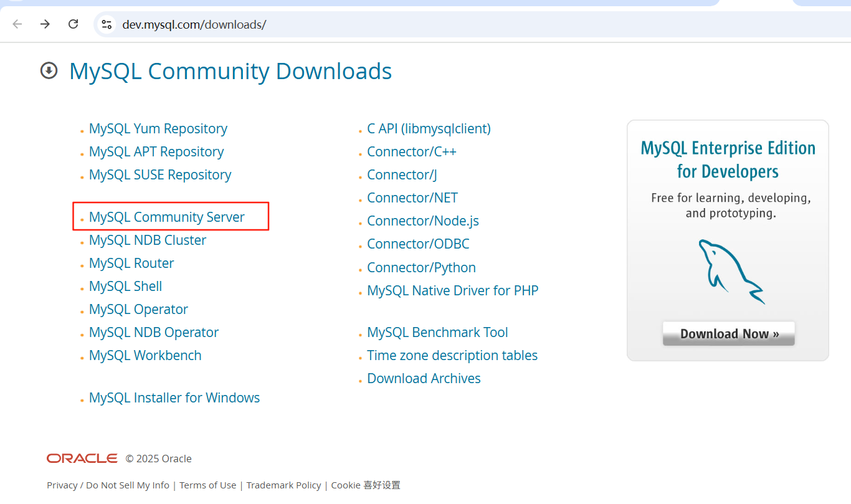The height and width of the screenshot is (504, 851).
Task: Open MySQL SUSE Repository
Action: coord(160,174)
